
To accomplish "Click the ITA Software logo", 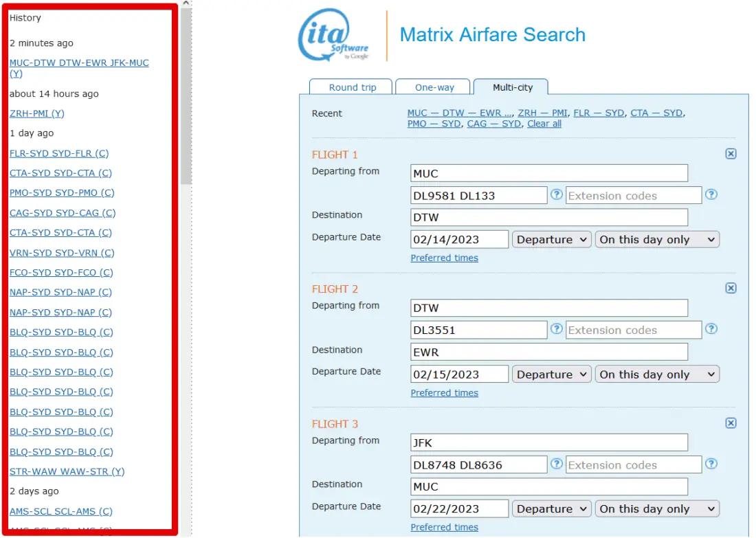I will coord(335,36).
